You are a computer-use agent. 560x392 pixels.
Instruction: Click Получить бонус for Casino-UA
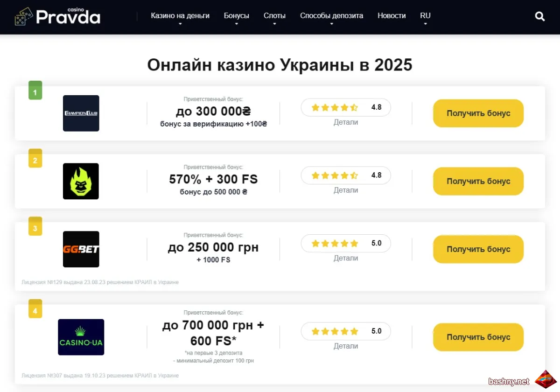[478, 337]
